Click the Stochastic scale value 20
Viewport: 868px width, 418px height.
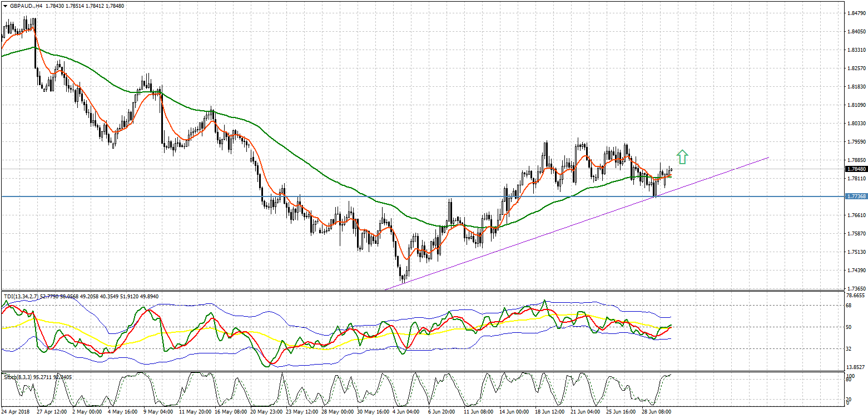click(x=849, y=399)
